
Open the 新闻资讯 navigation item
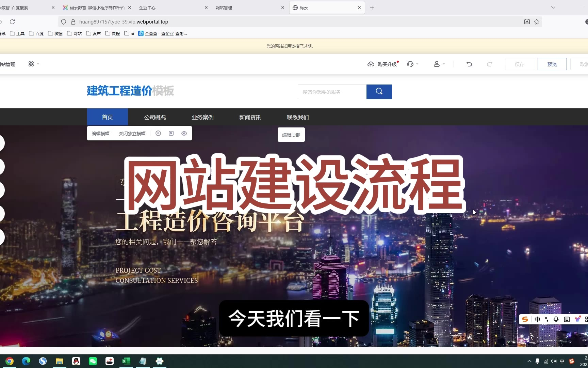pyautogui.click(x=250, y=117)
